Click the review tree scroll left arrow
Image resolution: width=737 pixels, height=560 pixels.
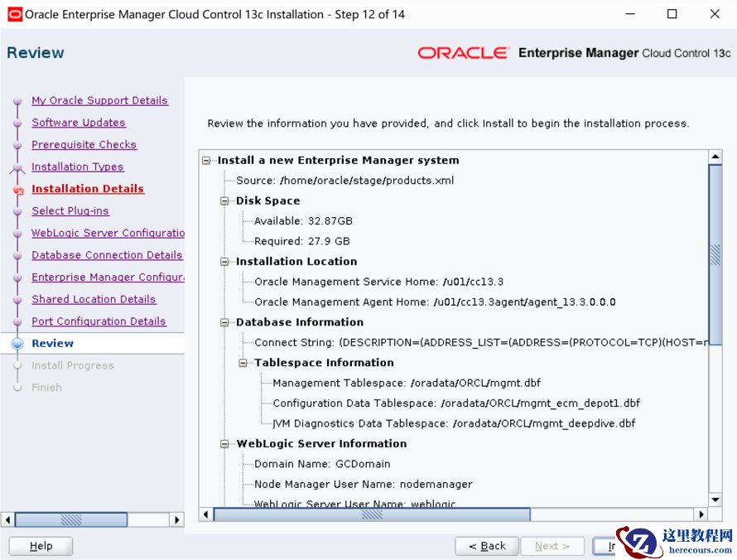tap(206, 514)
